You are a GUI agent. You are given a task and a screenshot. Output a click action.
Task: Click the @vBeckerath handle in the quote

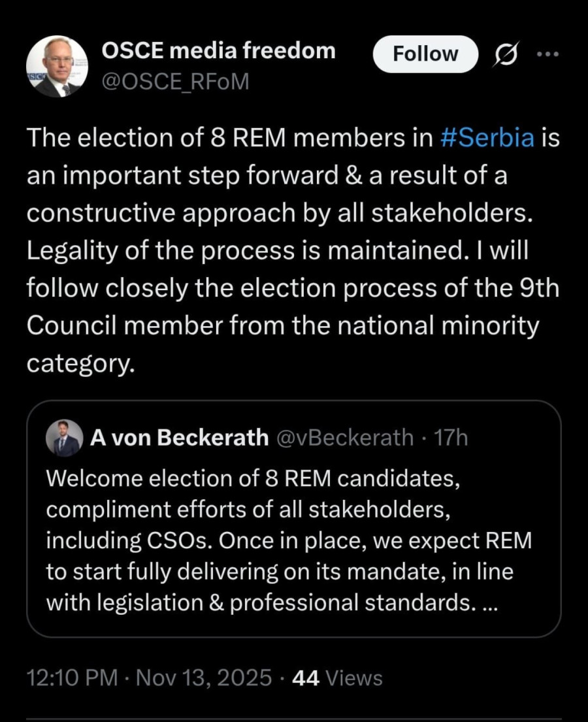[x=346, y=438]
